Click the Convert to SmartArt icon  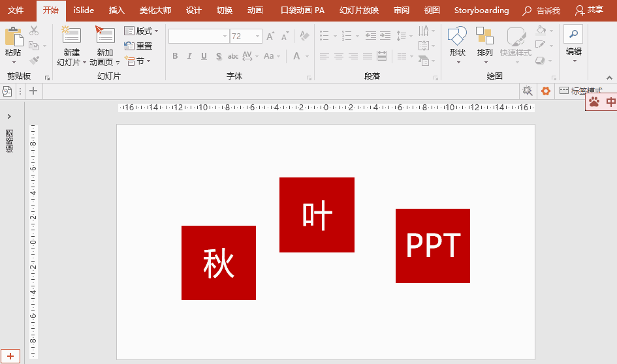[424, 61]
